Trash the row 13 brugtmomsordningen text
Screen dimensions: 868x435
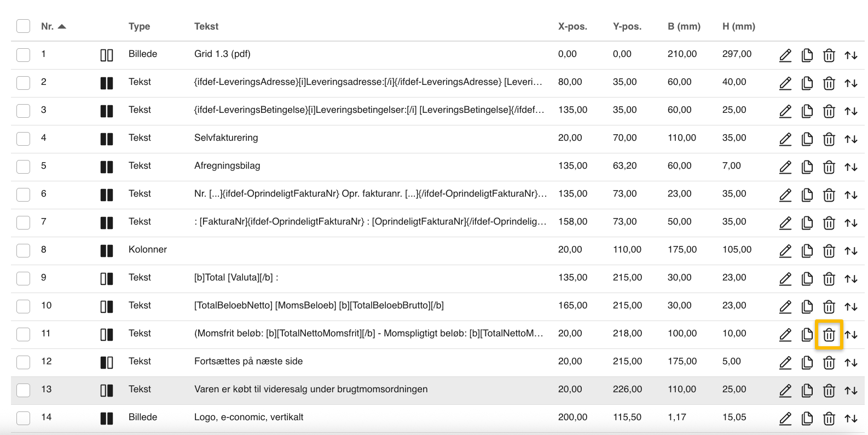click(829, 391)
